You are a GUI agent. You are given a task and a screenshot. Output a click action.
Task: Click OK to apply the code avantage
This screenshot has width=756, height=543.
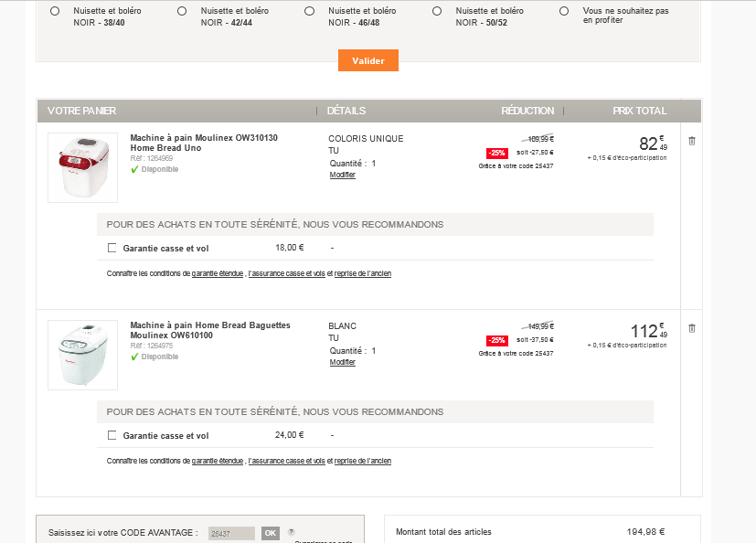[x=270, y=533]
